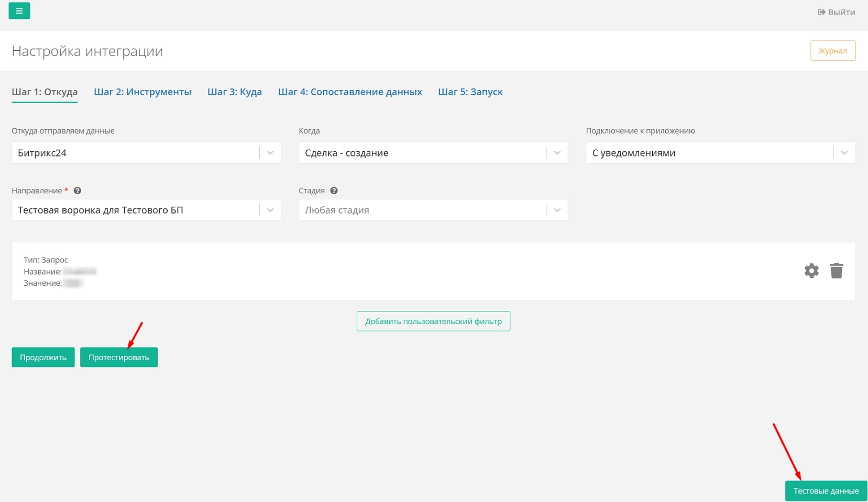
Task: Click help icon next to Стадия
Action: click(x=334, y=191)
